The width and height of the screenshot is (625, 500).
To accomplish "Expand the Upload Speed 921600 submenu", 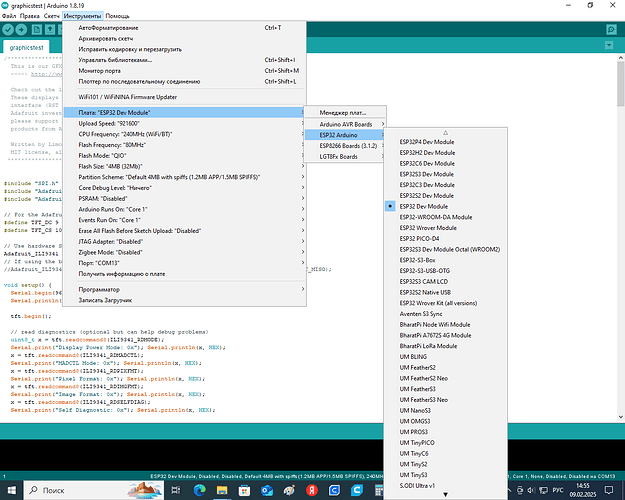I will click(185, 124).
